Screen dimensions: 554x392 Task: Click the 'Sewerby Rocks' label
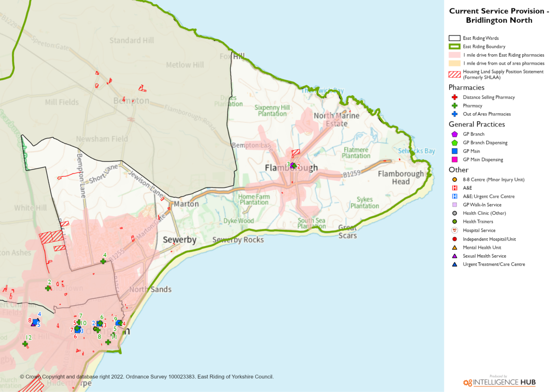[x=238, y=240]
